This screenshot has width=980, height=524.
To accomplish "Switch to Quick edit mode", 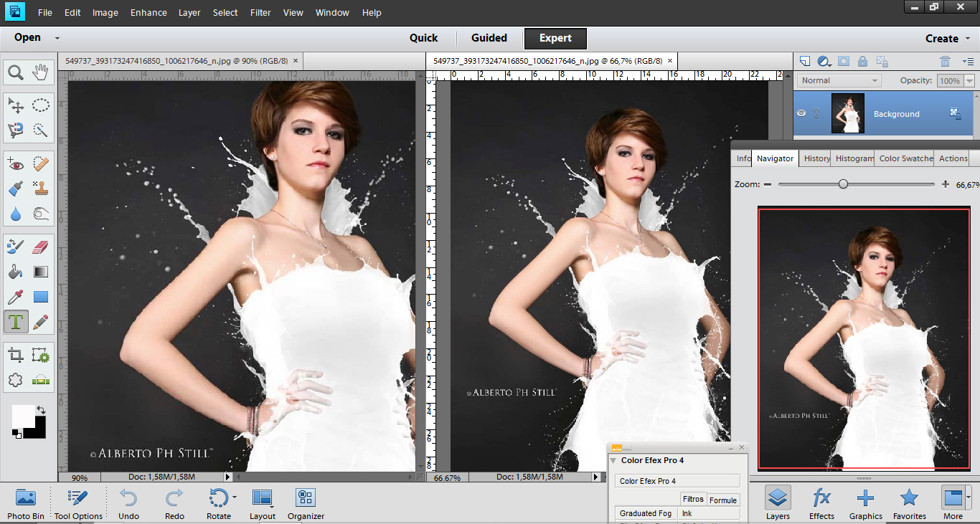I will (423, 38).
